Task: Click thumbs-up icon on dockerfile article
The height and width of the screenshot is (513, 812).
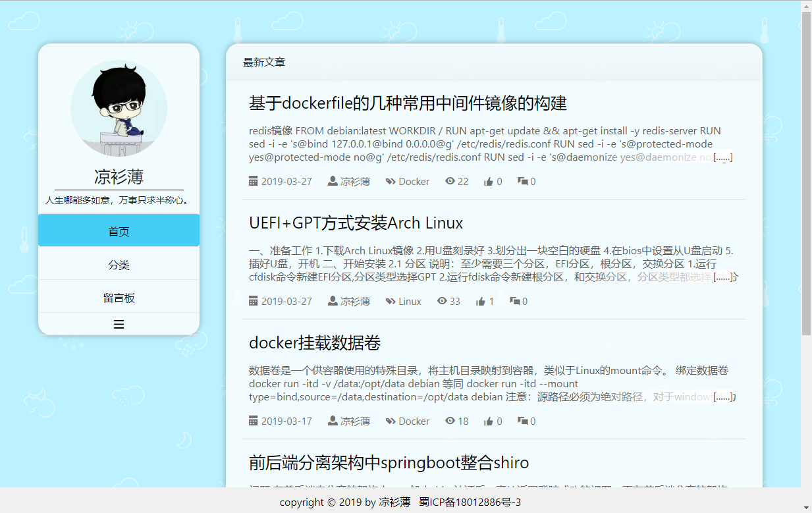Action: click(489, 182)
